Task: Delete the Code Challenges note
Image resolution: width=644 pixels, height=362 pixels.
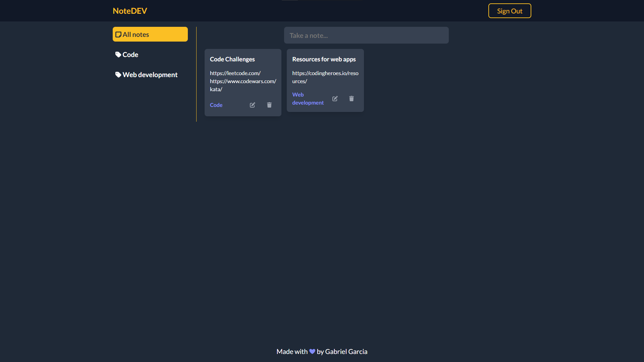Action: [x=269, y=105]
